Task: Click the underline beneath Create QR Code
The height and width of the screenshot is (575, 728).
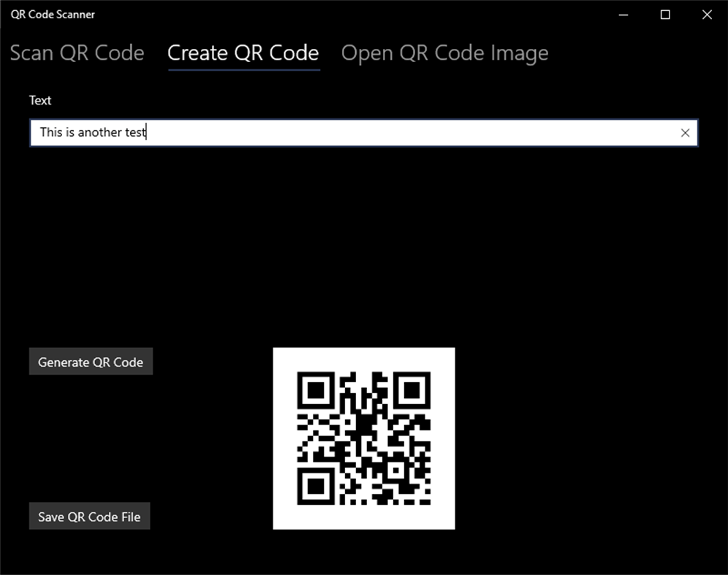Action: [243, 69]
